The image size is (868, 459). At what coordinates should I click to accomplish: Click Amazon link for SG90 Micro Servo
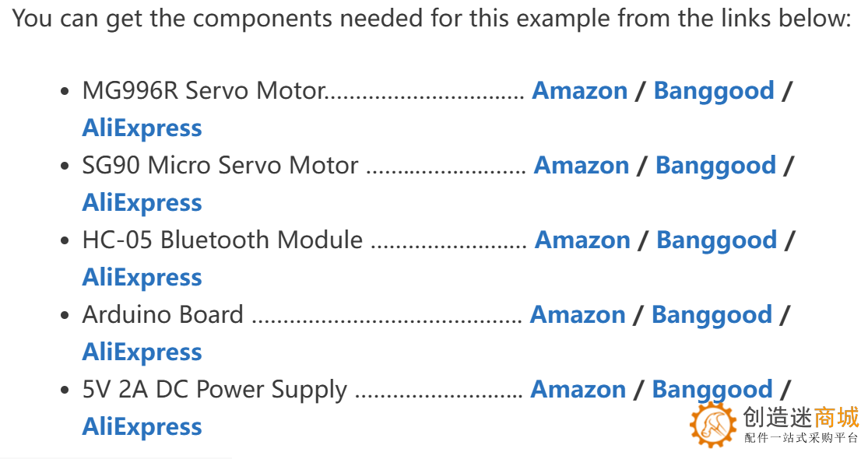581,166
